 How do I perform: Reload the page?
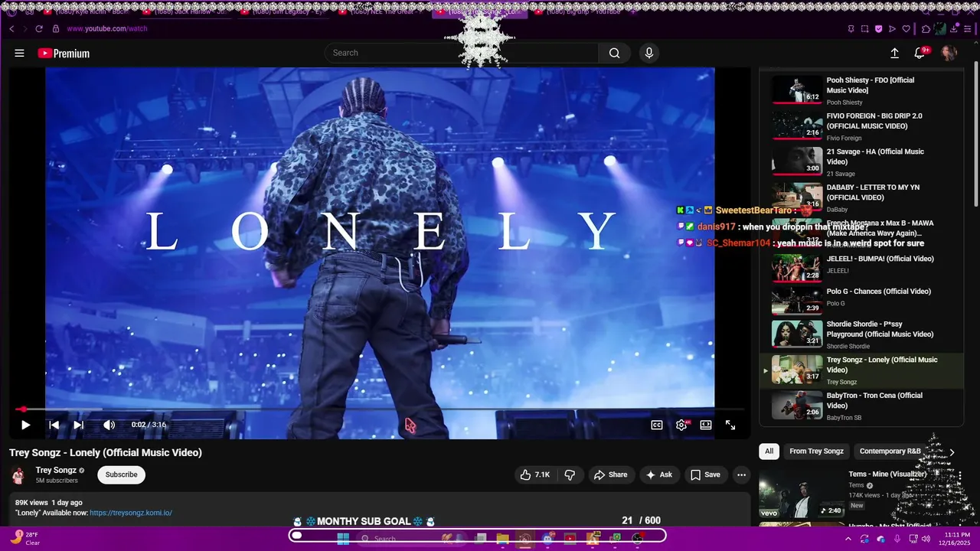coord(39,29)
